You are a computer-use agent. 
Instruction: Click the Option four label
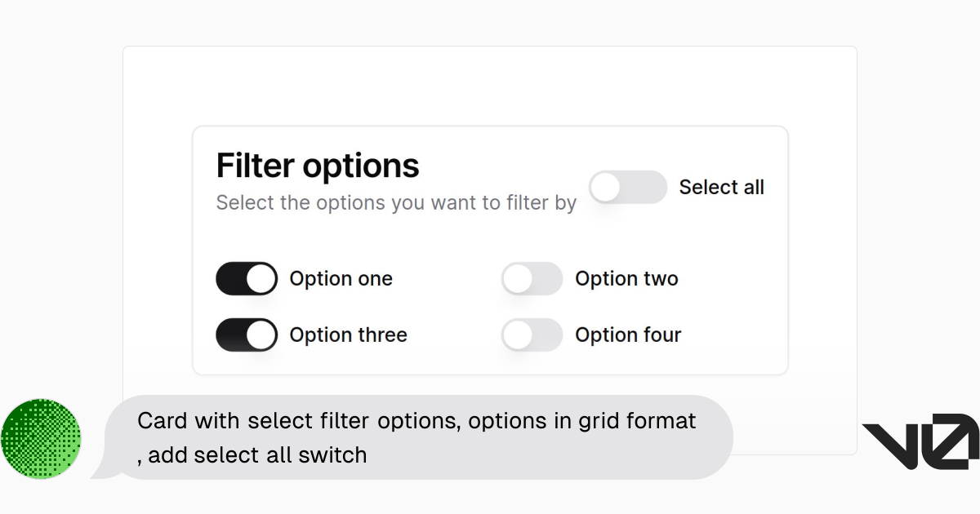[628, 335]
